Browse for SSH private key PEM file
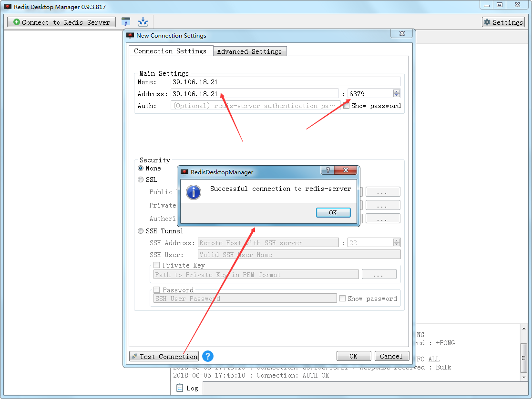Viewport: 532px width, 399px height. point(379,274)
